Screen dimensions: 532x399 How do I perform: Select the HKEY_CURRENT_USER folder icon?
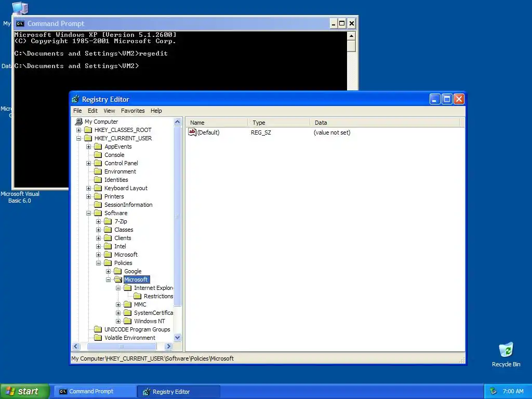(88, 138)
